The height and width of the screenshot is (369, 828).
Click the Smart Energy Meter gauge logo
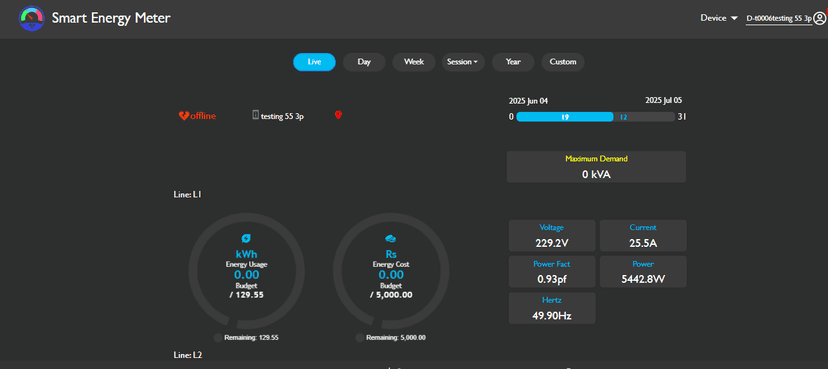(x=32, y=18)
